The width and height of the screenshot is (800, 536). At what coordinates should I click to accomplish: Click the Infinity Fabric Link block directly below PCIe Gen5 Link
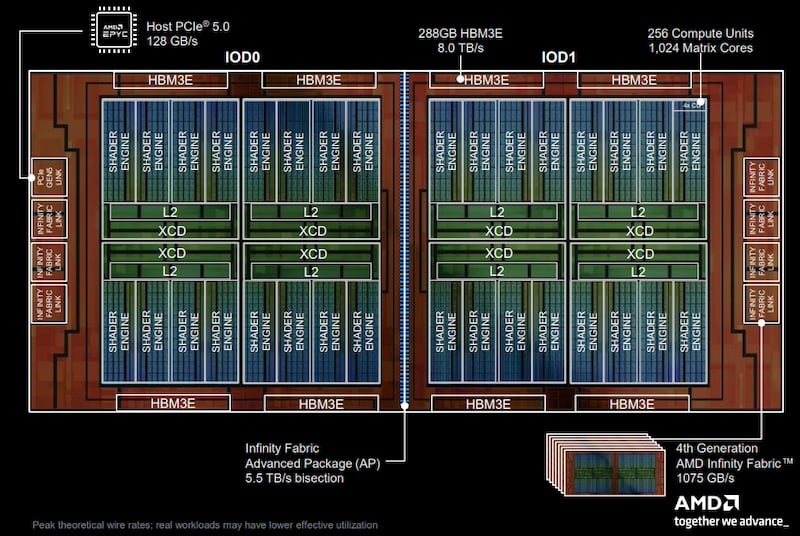tap(49, 219)
